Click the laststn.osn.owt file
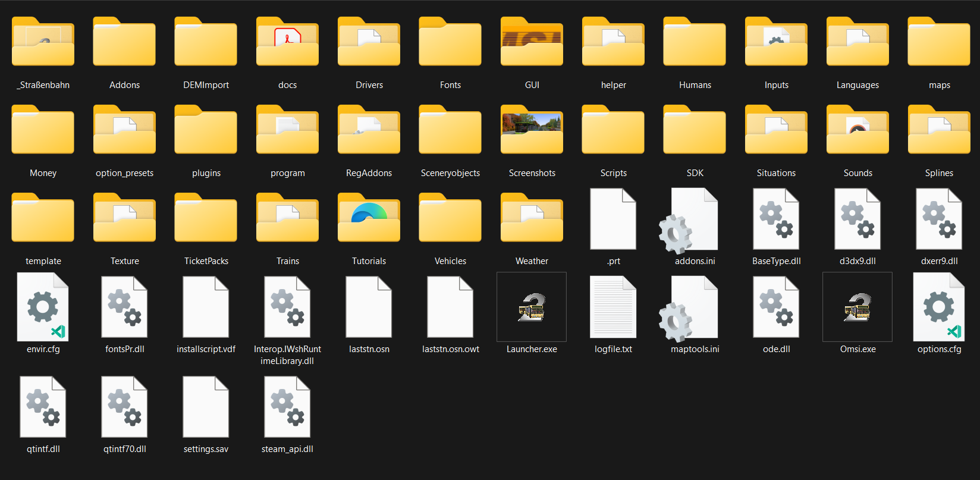 (450, 308)
